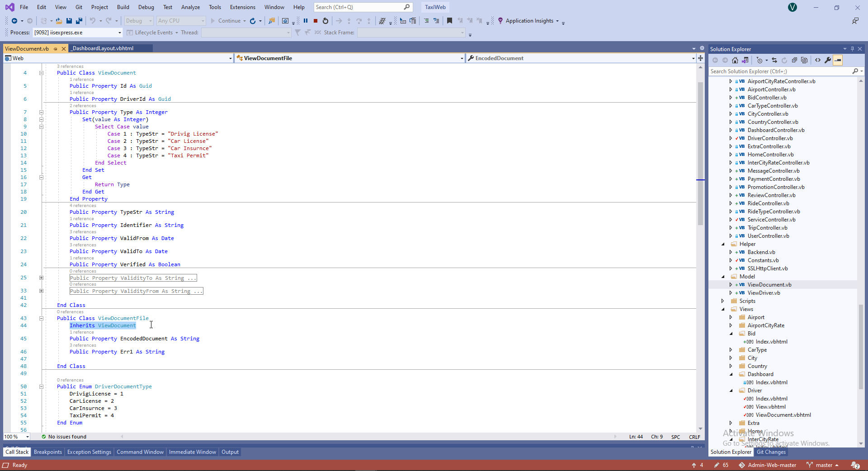Expand the Scripts folder node
Image resolution: width=868 pixels, height=471 pixels.
click(723, 301)
